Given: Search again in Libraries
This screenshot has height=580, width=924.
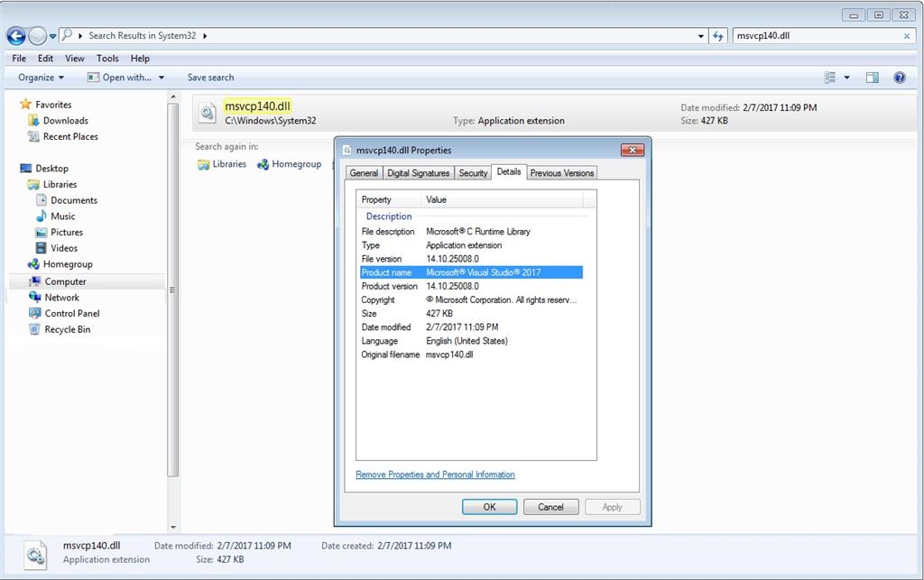Looking at the screenshot, I should [x=222, y=164].
